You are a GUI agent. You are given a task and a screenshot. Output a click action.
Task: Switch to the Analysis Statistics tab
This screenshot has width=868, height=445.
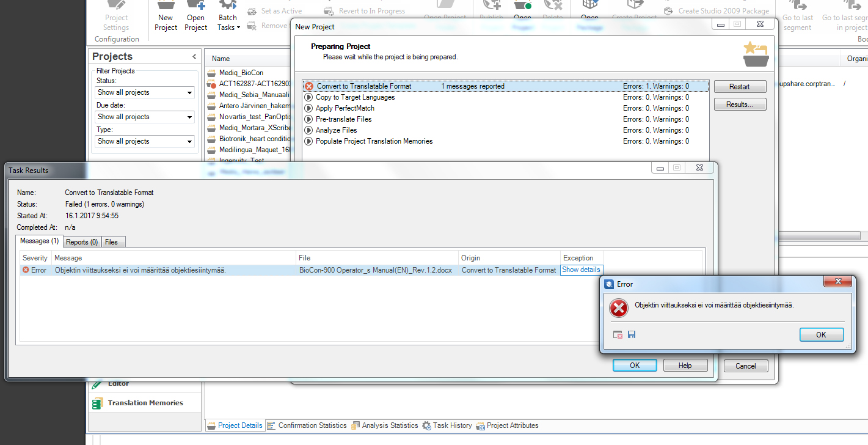pos(385,425)
